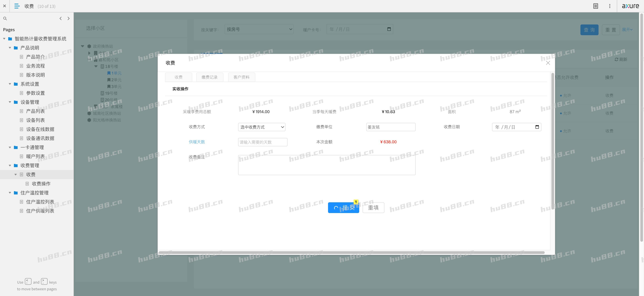Image resolution: width=644 pixels, height=296 pixels.
Task: Switch to the 缴费记录 tab
Action: 209,77
